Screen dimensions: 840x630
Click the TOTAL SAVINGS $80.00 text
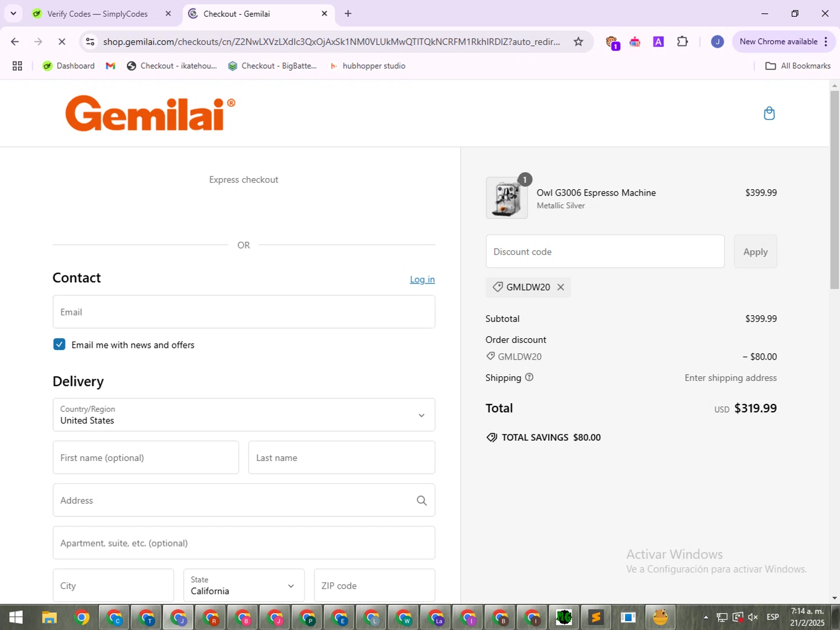pyautogui.click(x=551, y=437)
